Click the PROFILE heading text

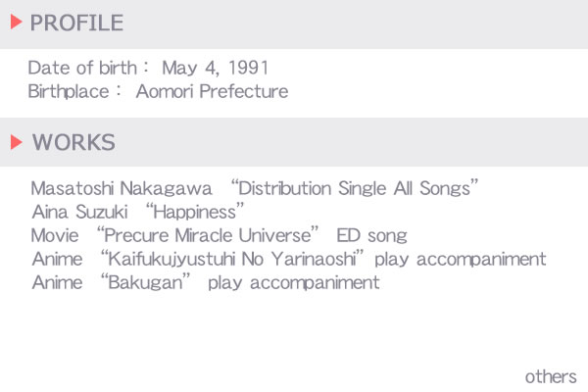(x=76, y=23)
